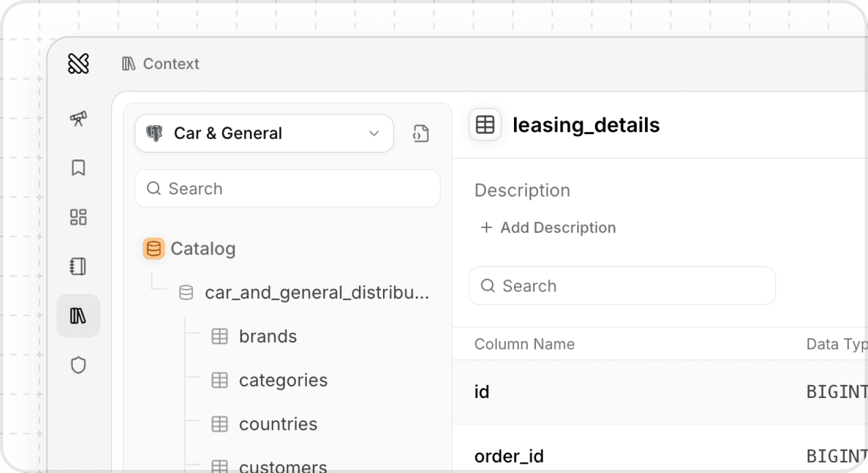Open the Car & General database dropdown

pos(264,134)
